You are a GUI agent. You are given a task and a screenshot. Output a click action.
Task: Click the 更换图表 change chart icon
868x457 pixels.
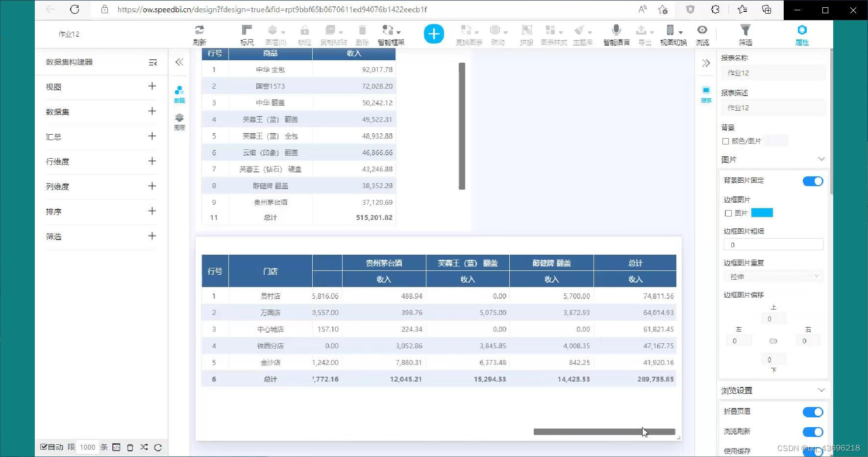[x=469, y=30]
